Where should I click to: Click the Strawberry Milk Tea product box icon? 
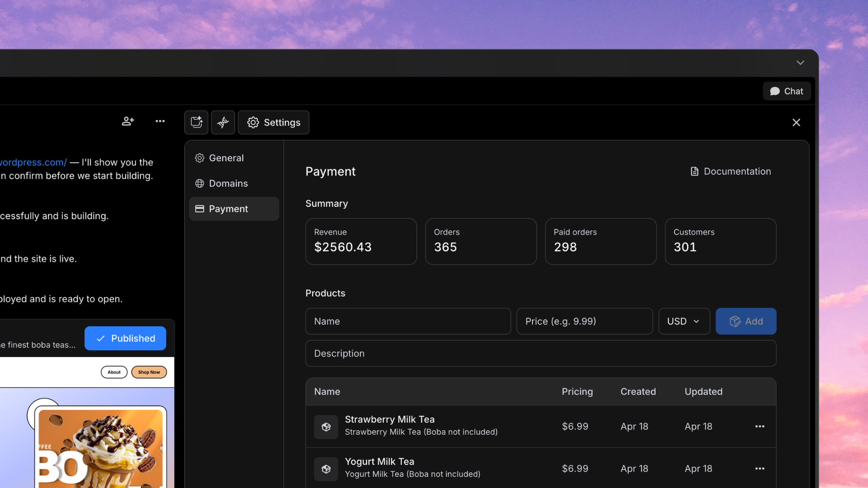pyautogui.click(x=326, y=427)
